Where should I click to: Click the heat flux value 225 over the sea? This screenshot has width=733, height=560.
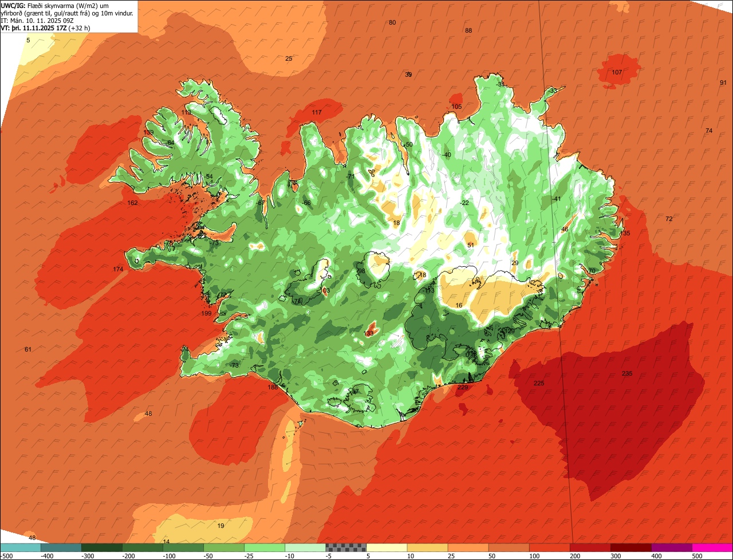point(539,383)
